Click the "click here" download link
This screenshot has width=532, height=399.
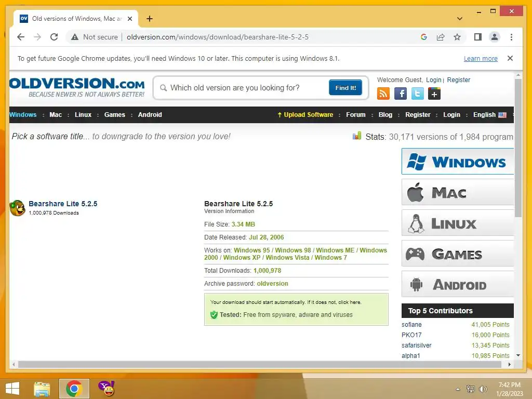350,302
